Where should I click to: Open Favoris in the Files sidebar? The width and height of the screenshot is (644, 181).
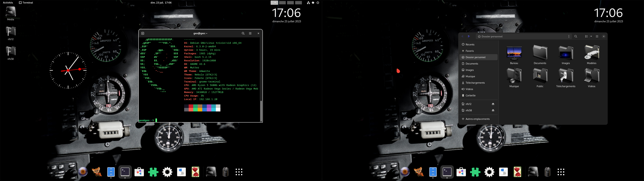point(478,51)
